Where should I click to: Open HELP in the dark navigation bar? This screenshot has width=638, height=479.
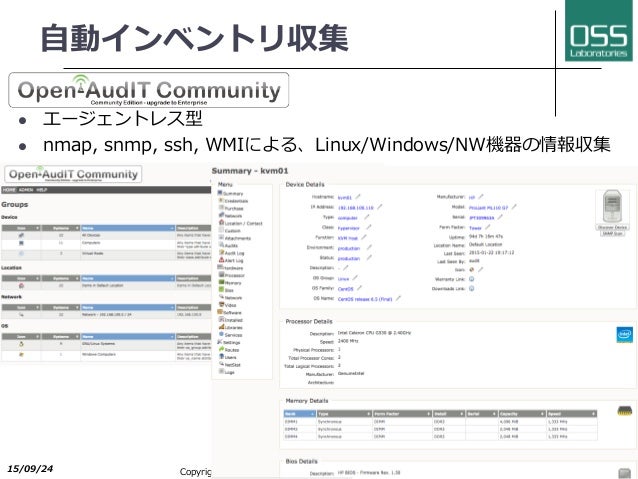pos(42,190)
